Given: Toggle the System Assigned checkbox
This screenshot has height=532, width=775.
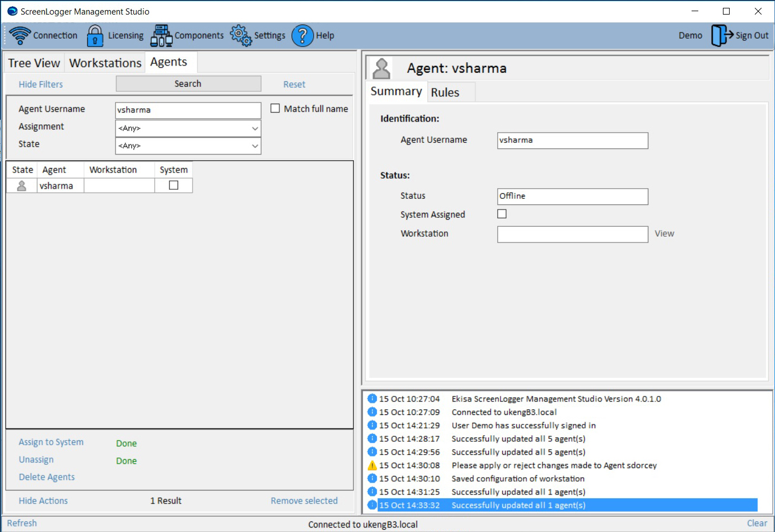Looking at the screenshot, I should (502, 214).
